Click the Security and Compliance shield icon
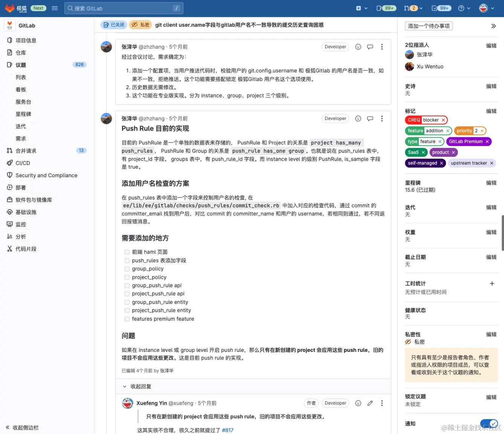The height and width of the screenshot is (434, 504). tap(10, 175)
